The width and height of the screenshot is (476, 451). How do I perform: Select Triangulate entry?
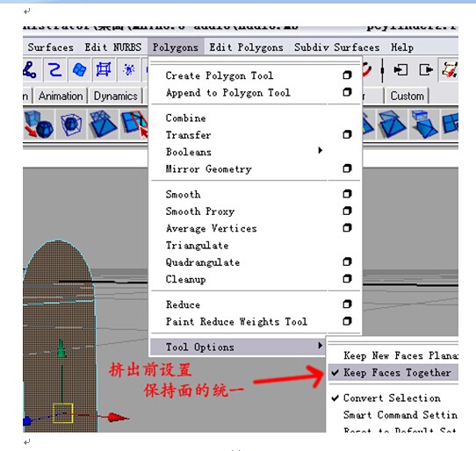197,246
